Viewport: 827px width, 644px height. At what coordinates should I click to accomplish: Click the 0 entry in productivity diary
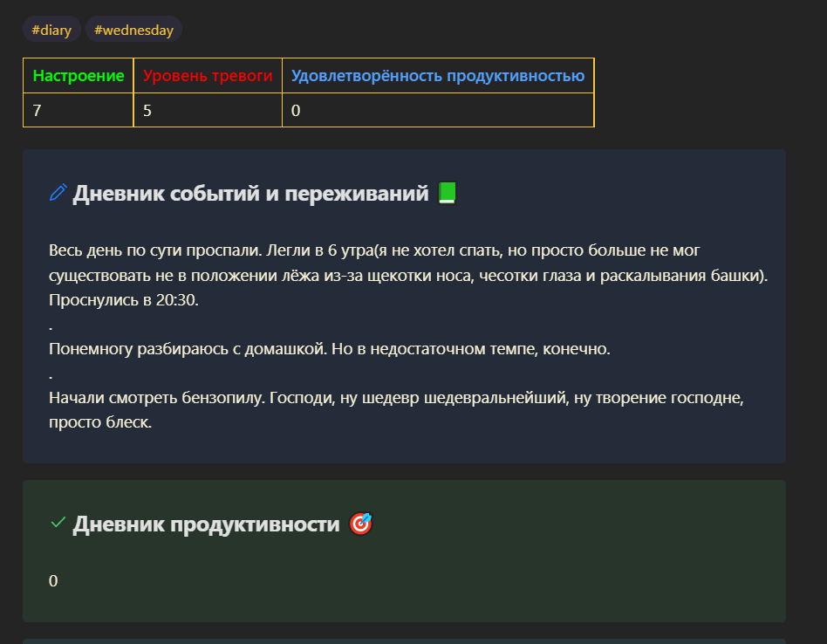[x=53, y=580]
